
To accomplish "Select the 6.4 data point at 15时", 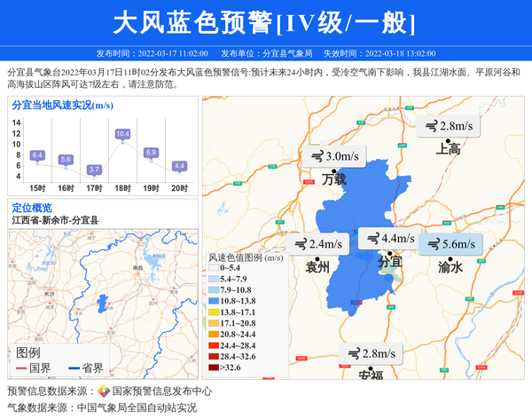I will point(37,163).
